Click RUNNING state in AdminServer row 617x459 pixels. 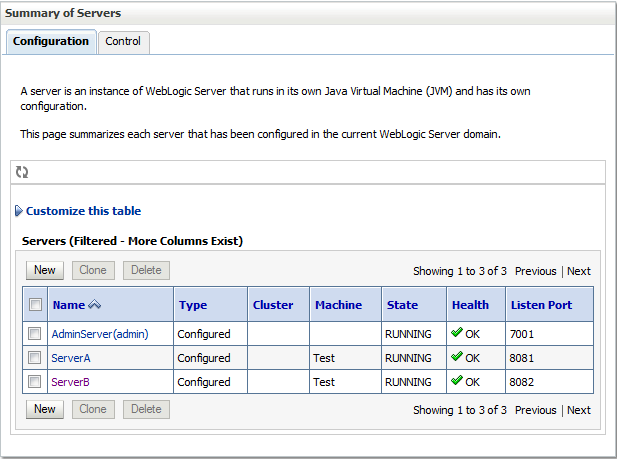coord(408,334)
